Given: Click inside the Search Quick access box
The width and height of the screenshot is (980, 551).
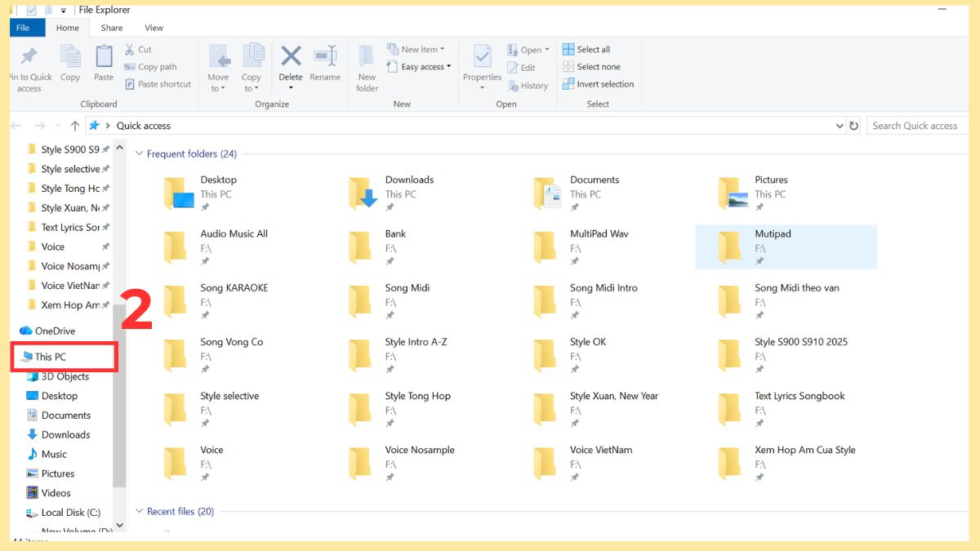Looking at the screenshot, I should 915,125.
